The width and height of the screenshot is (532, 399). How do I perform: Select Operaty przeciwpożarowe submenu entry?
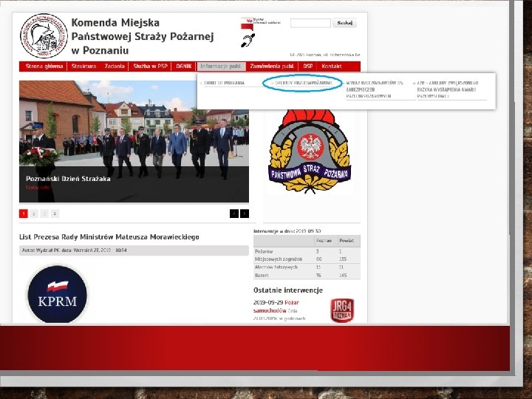pyautogui.click(x=304, y=83)
